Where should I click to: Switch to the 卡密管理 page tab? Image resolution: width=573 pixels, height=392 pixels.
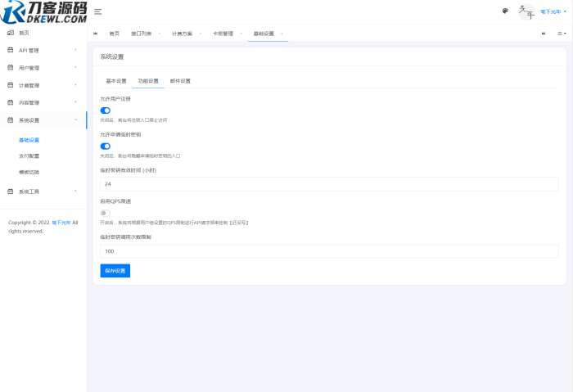(x=223, y=34)
